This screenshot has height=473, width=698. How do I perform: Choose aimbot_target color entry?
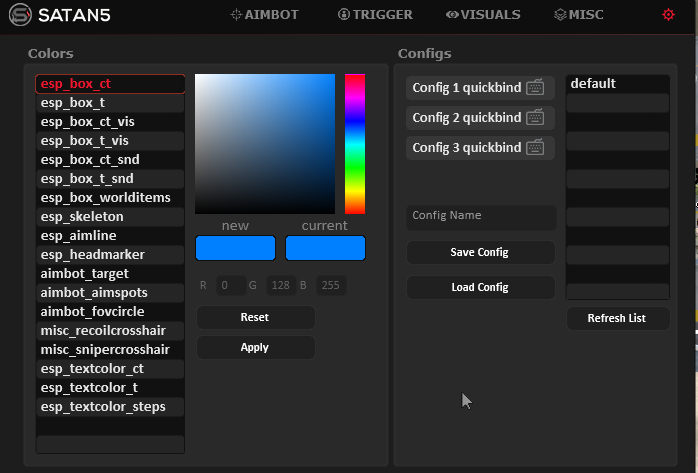[x=110, y=274]
